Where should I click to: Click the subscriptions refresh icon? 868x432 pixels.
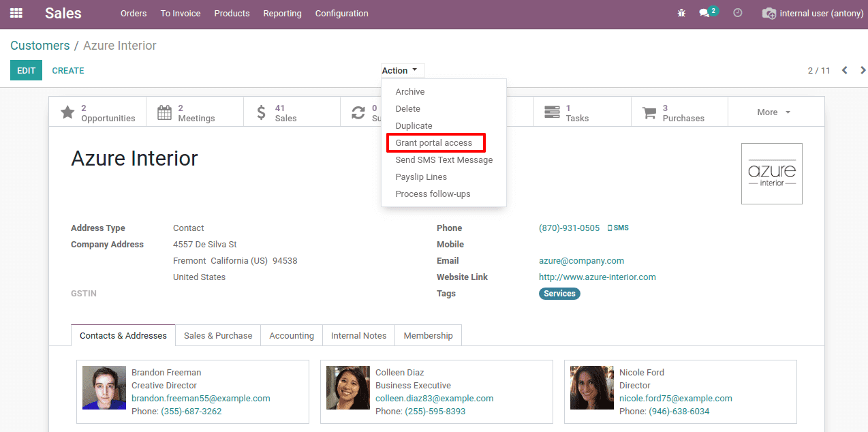click(x=358, y=112)
